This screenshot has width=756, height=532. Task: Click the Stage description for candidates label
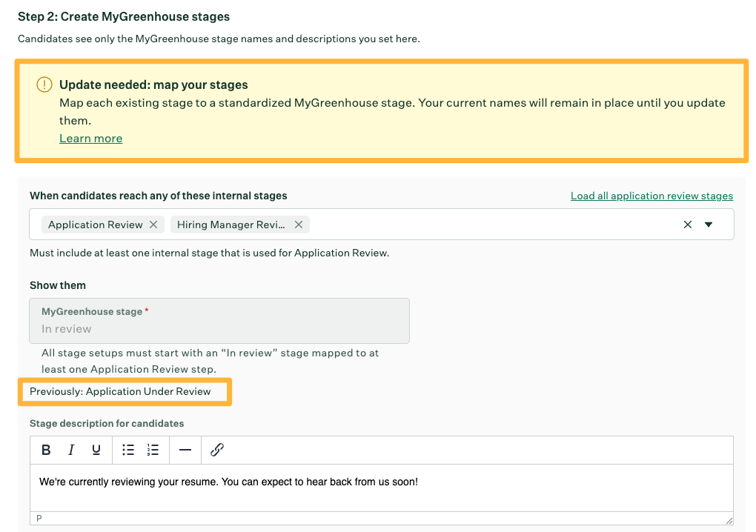point(107,423)
